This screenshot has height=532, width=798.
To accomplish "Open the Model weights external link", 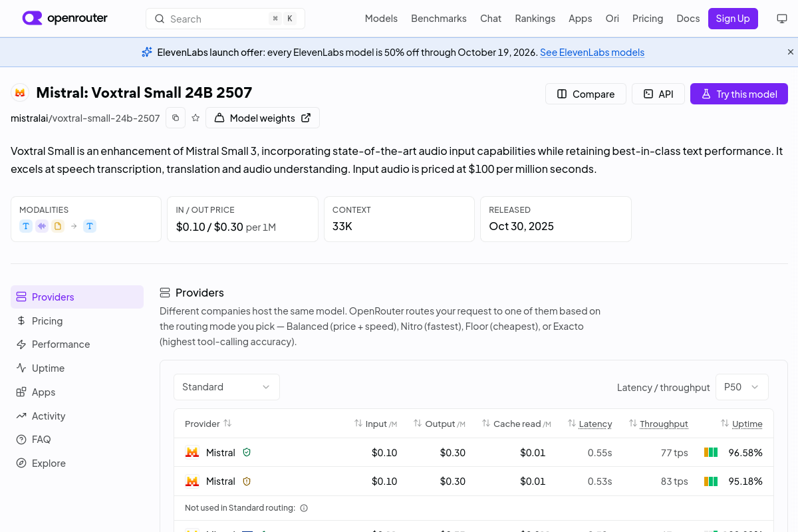I will pos(263,118).
